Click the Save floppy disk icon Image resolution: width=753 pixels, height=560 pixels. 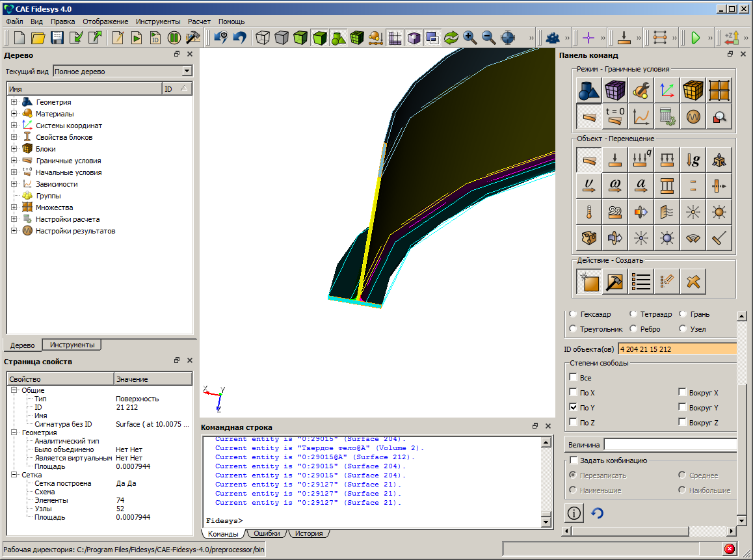57,38
